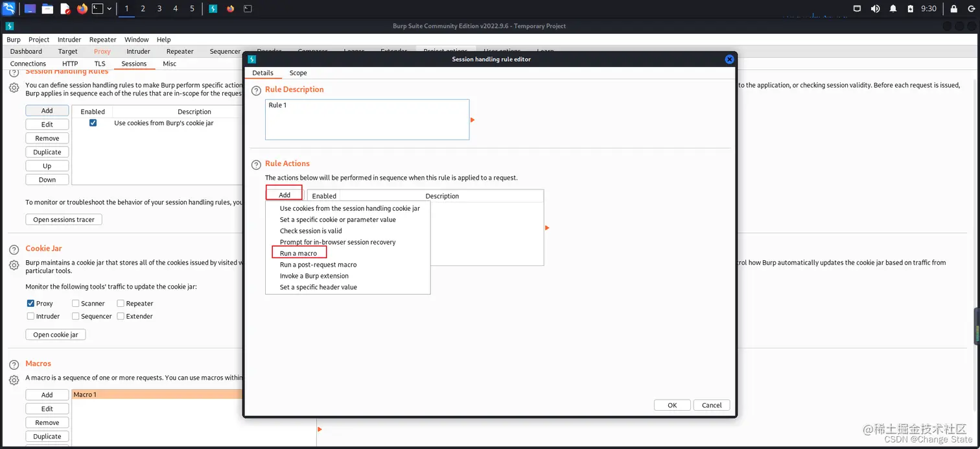Click the log out icon in panel
Screen dimensions: 980x449
pyautogui.click(x=971, y=8)
